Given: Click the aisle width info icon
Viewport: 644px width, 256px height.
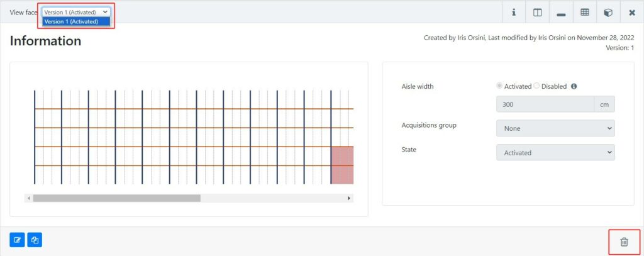Looking at the screenshot, I should pyautogui.click(x=574, y=86).
